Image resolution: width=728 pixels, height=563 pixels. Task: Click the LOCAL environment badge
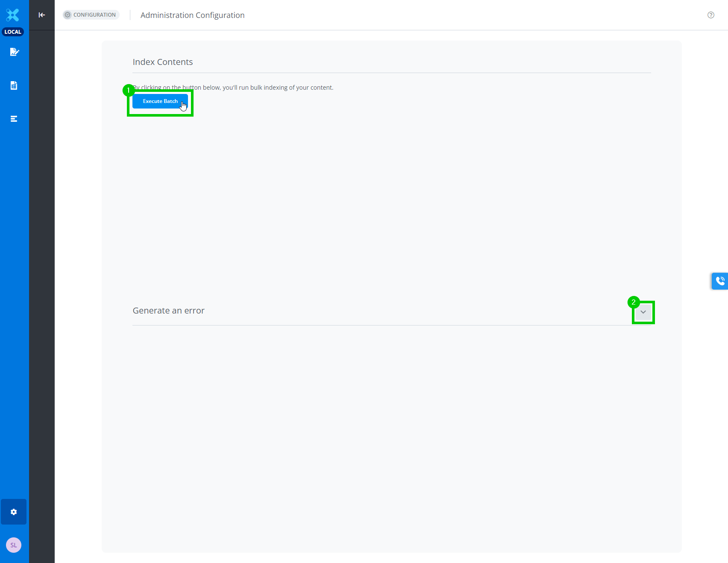point(13,32)
